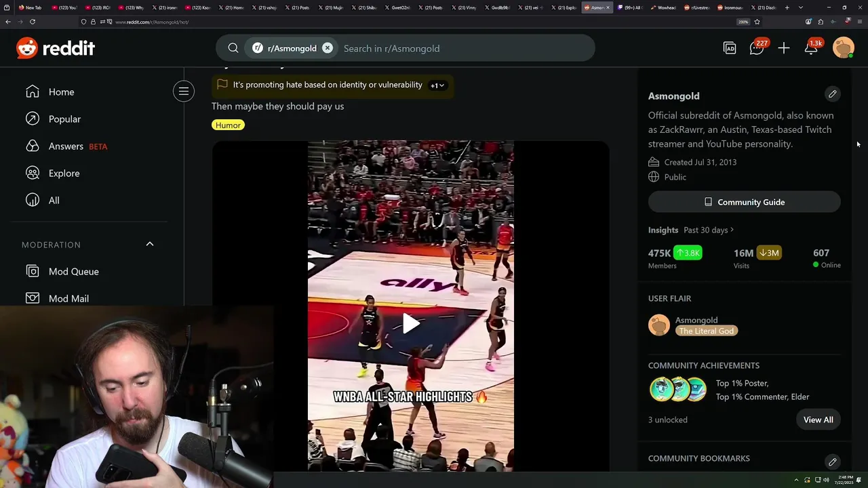Close the active Asmon browser tab

click(x=608, y=7)
